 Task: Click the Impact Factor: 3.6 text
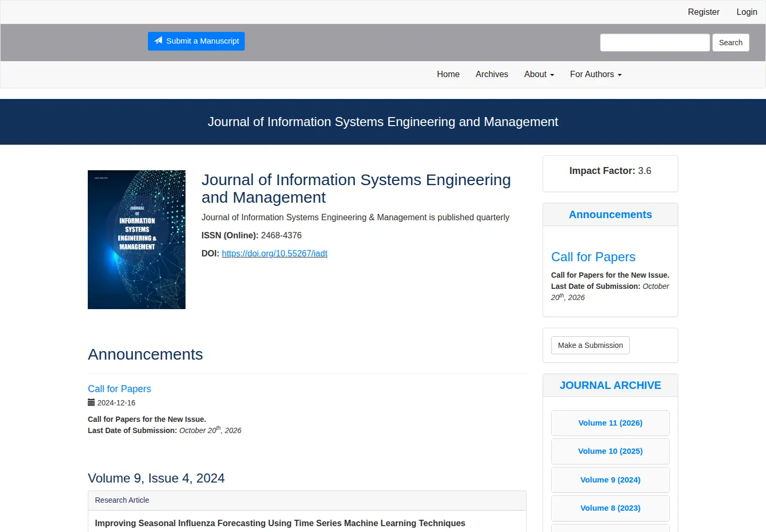pyautogui.click(x=610, y=171)
